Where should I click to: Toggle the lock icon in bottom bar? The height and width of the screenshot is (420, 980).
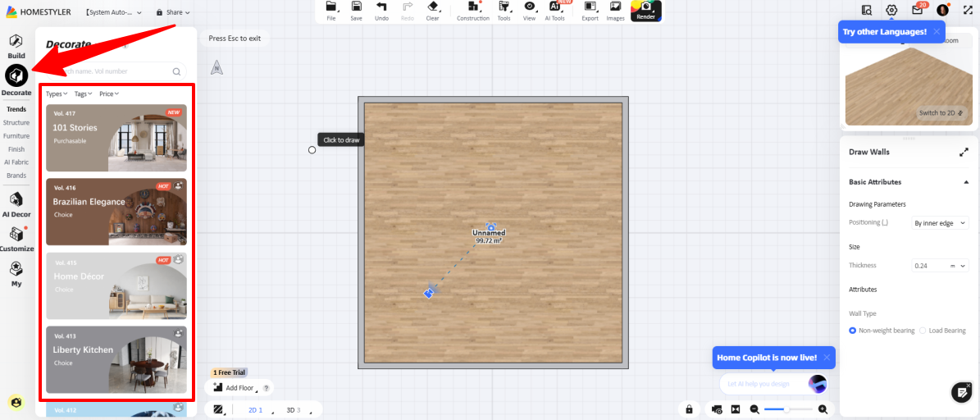pos(689,409)
